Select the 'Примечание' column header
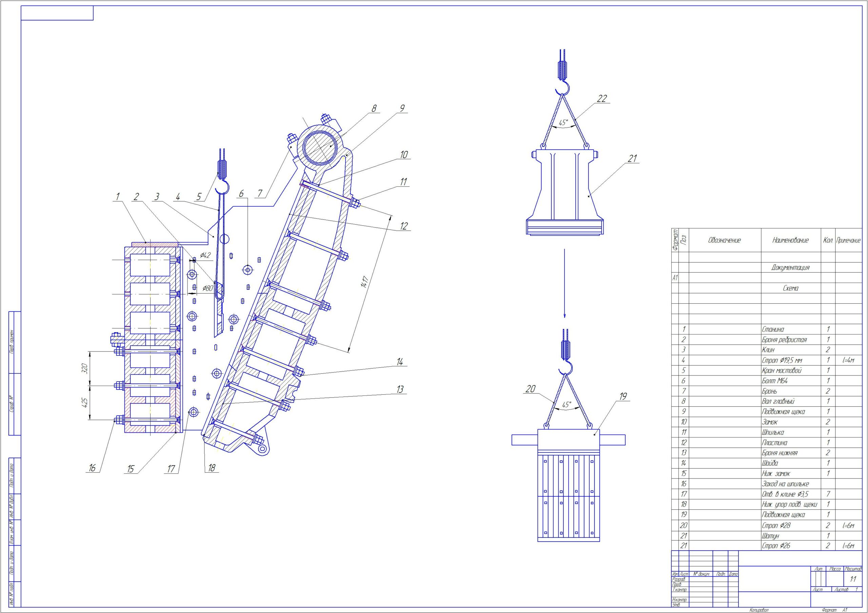Screen dimensions: 868x613 (848, 240)
